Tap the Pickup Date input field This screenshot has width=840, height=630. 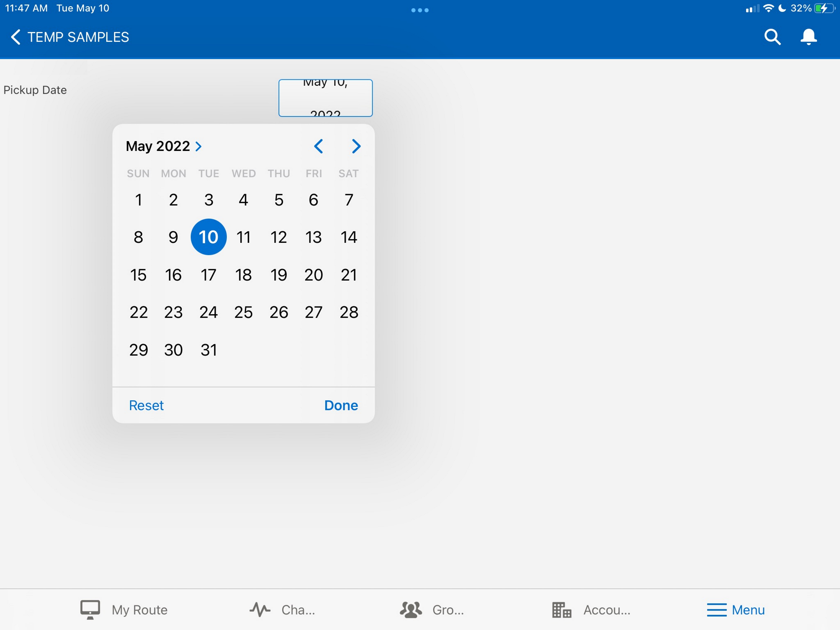325,98
